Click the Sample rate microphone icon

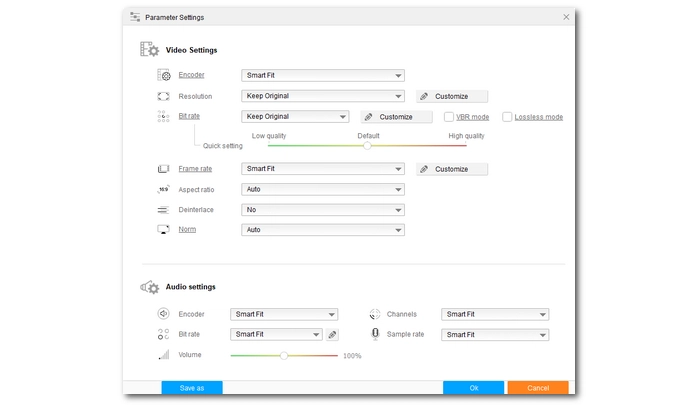click(x=375, y=334)
